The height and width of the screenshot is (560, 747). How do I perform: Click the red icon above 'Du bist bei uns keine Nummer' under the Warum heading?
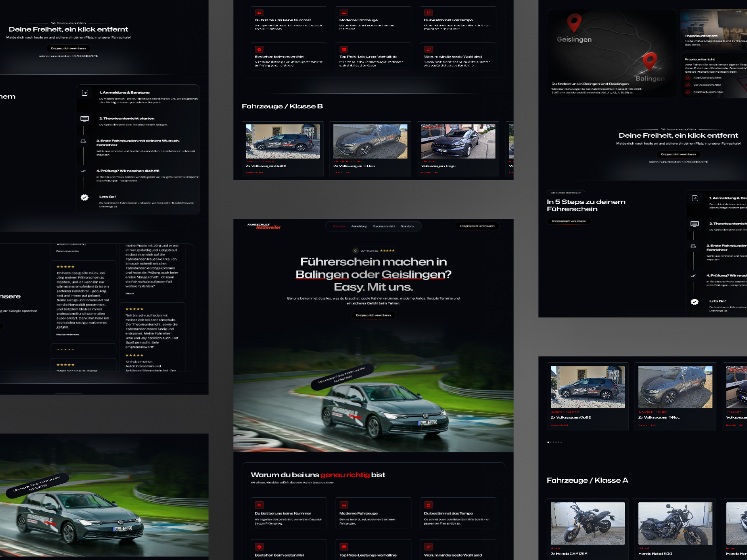coord(259,505)
